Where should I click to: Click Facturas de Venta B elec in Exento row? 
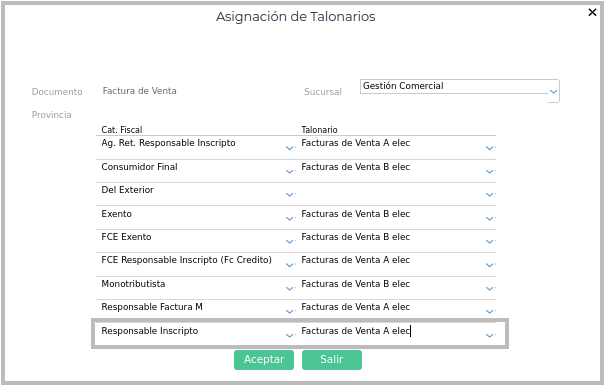355,214
